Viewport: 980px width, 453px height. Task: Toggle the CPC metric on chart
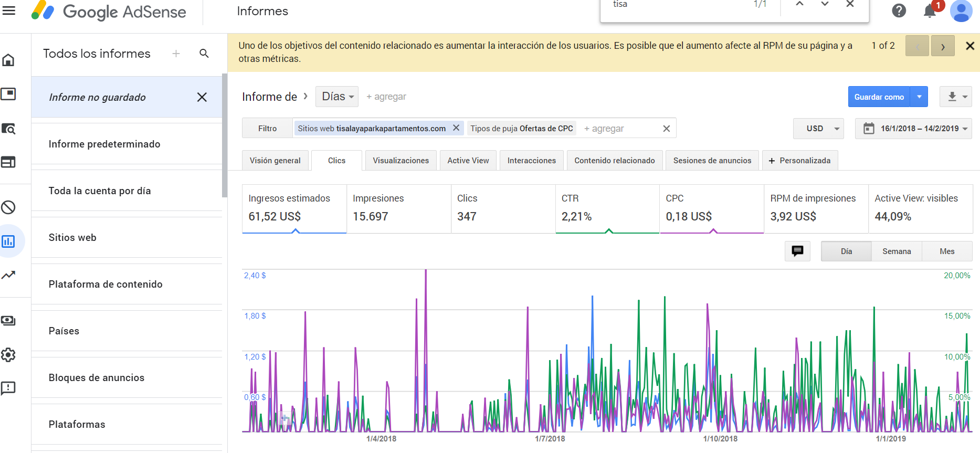pos(712,208)
